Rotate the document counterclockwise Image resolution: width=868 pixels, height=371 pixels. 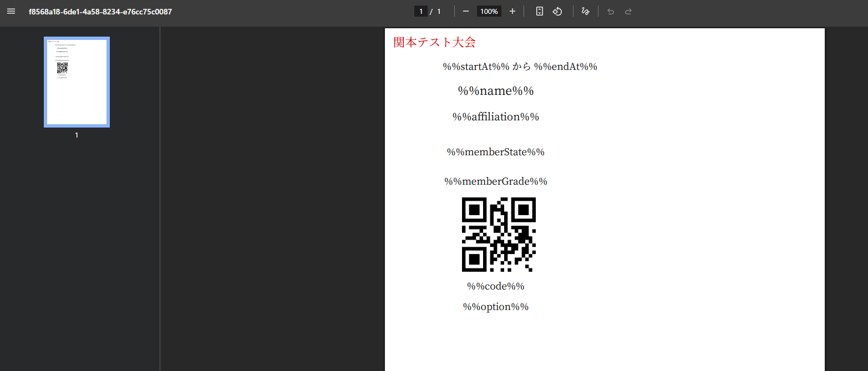557,12
